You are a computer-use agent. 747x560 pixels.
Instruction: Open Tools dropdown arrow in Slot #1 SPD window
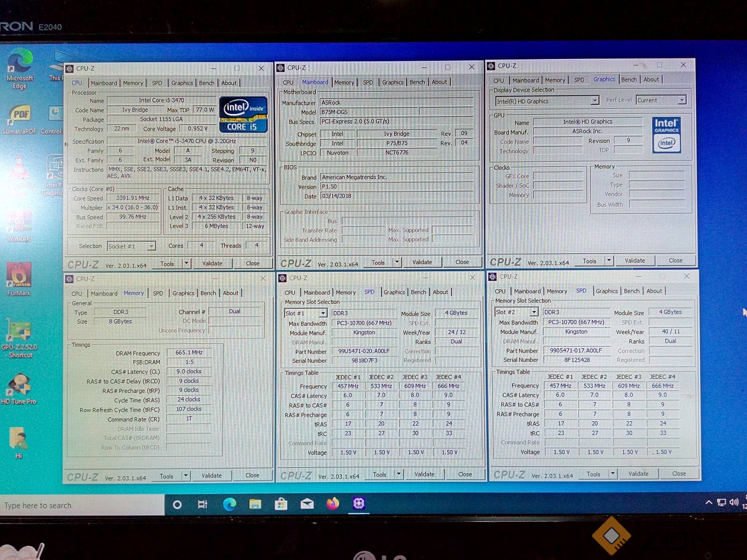(399, 474)
